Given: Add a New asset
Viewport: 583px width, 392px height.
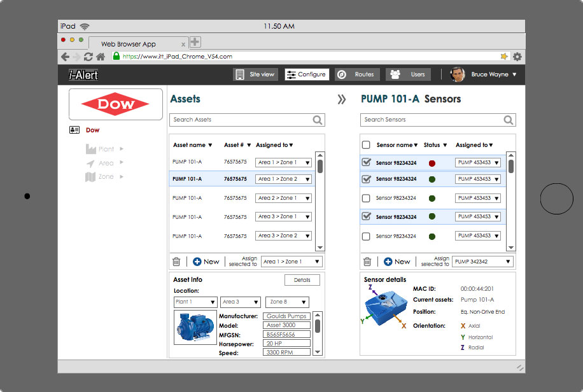Looking at the screenshot, I should coord(206,262).
